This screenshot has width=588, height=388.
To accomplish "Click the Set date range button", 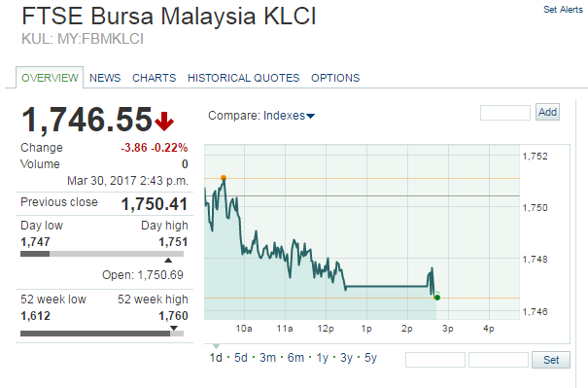I will 551,360.
